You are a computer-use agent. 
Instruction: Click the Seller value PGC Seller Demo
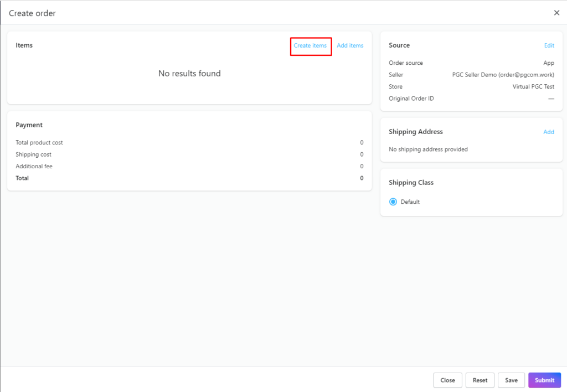[x=503, y=74]
